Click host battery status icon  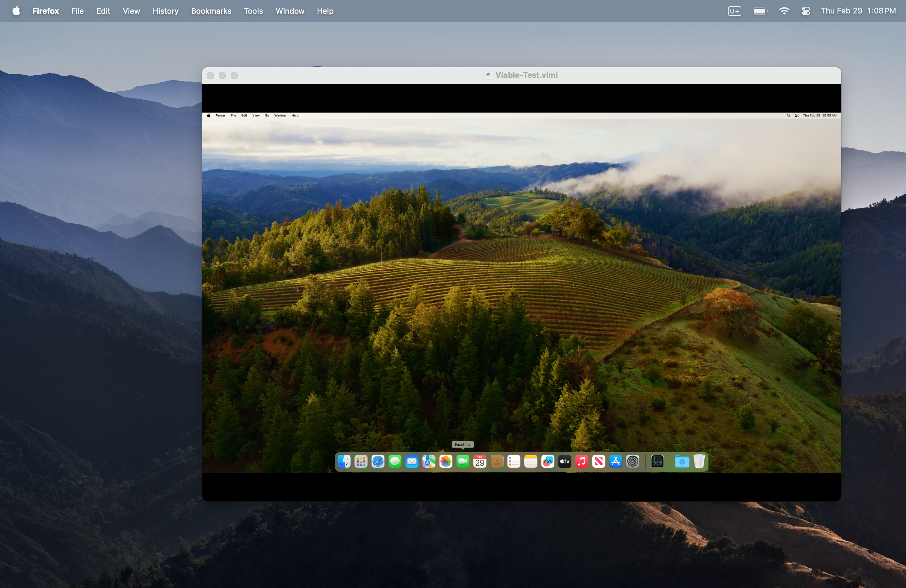coord(760,11)
